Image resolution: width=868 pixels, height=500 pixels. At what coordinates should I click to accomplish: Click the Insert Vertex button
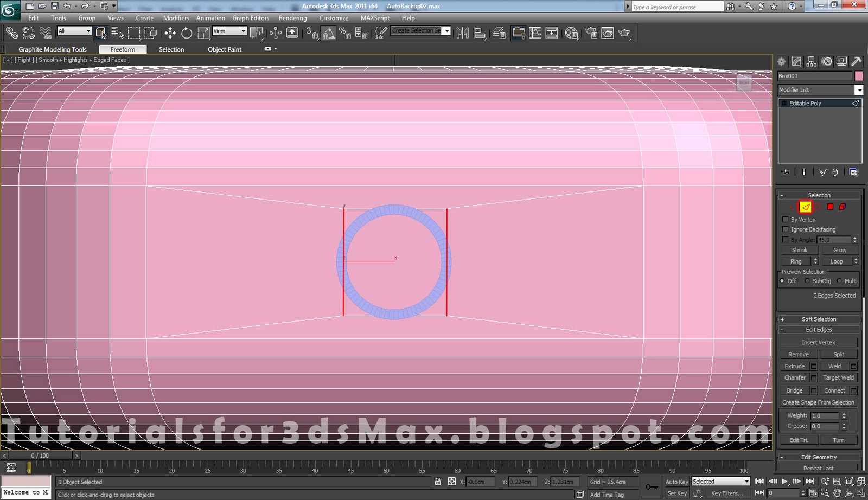[x=818, y=342]
